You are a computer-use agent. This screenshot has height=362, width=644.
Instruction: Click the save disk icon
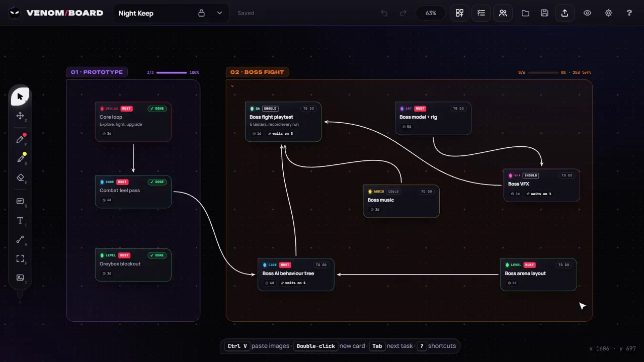(544, 13)
